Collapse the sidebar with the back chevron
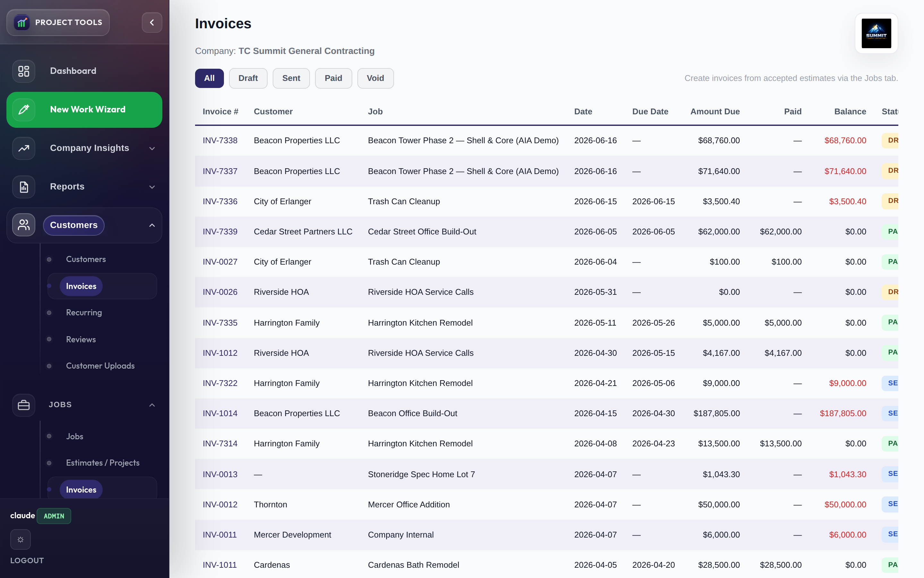The width and height of the screenshot is (924, 578). click(x=152, y=22)
